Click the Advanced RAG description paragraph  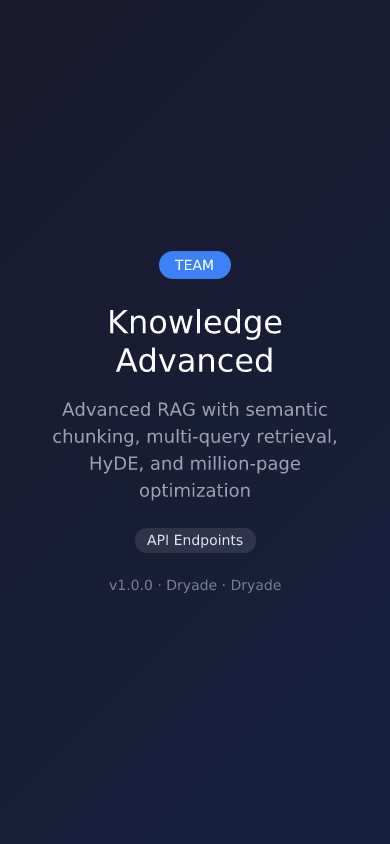(x=195, y=450)
